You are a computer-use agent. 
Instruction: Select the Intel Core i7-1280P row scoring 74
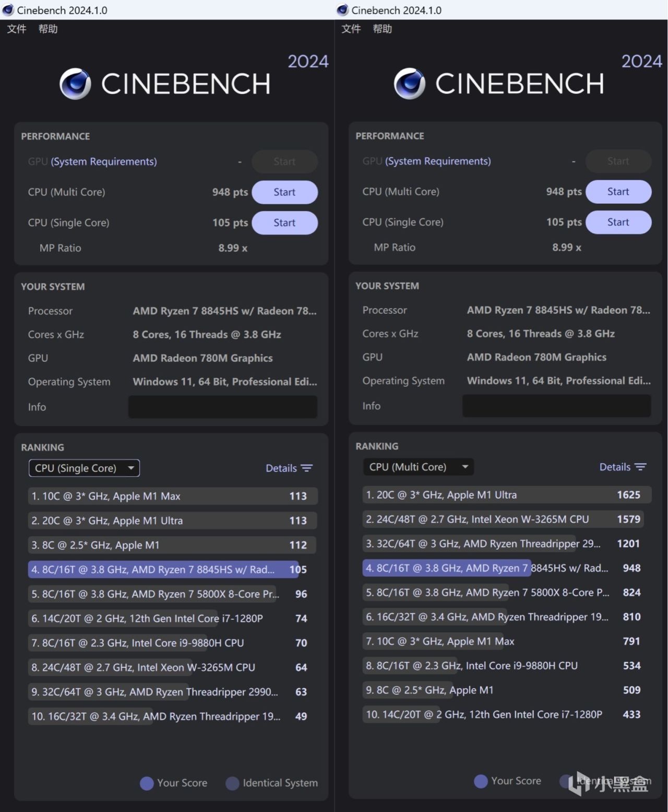coord(172,619)
